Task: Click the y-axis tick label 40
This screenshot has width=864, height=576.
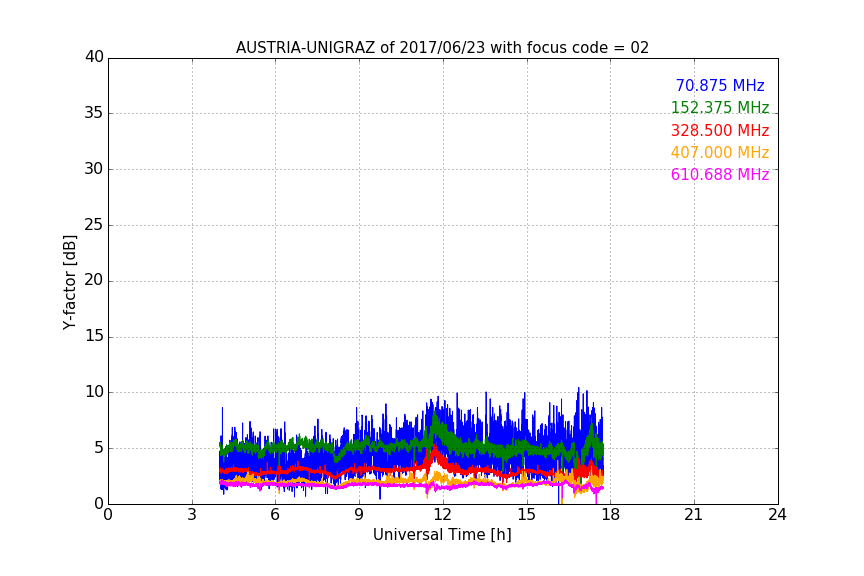Action: click(94, 57)
